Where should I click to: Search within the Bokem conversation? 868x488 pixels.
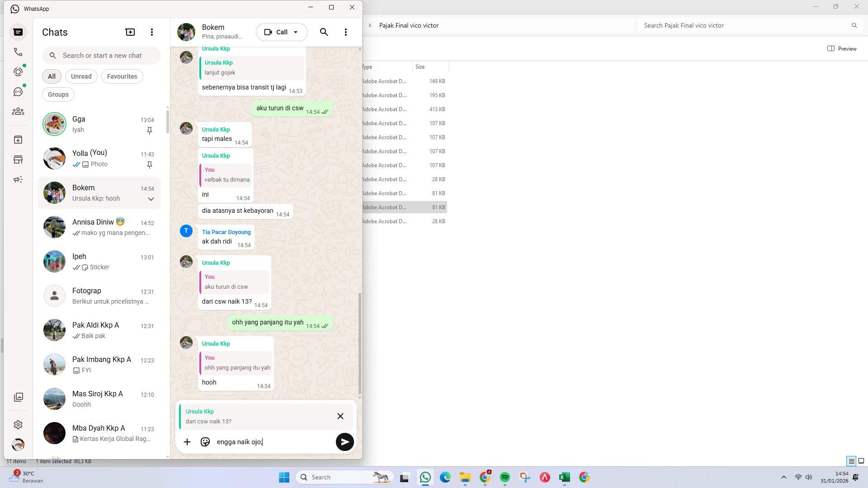click(x=324, y=32)
